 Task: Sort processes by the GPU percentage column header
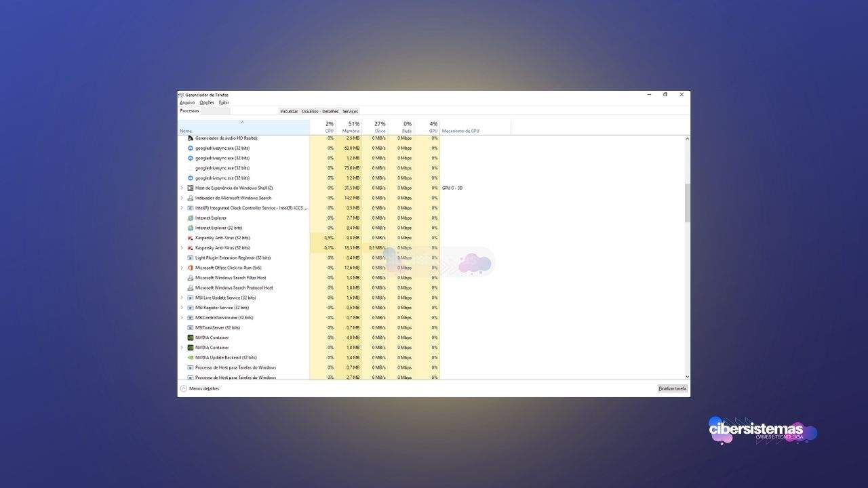[427, 127]
